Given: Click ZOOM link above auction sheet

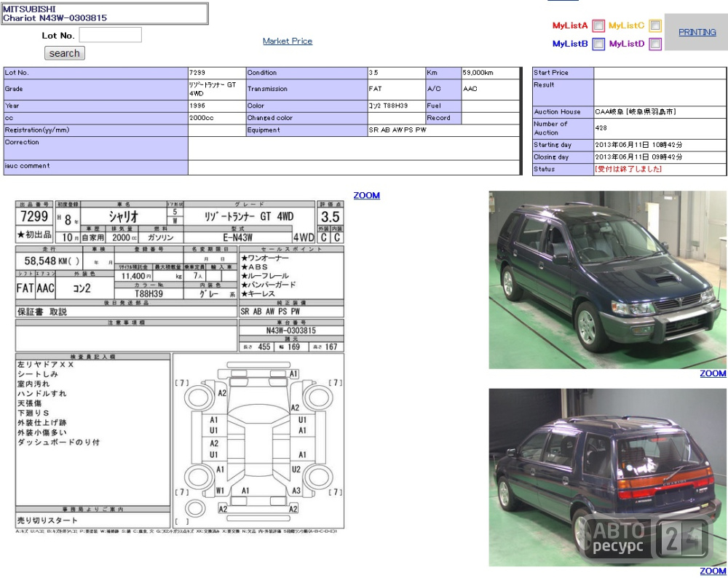Looking at the screenshot, I should click(366, 195).
